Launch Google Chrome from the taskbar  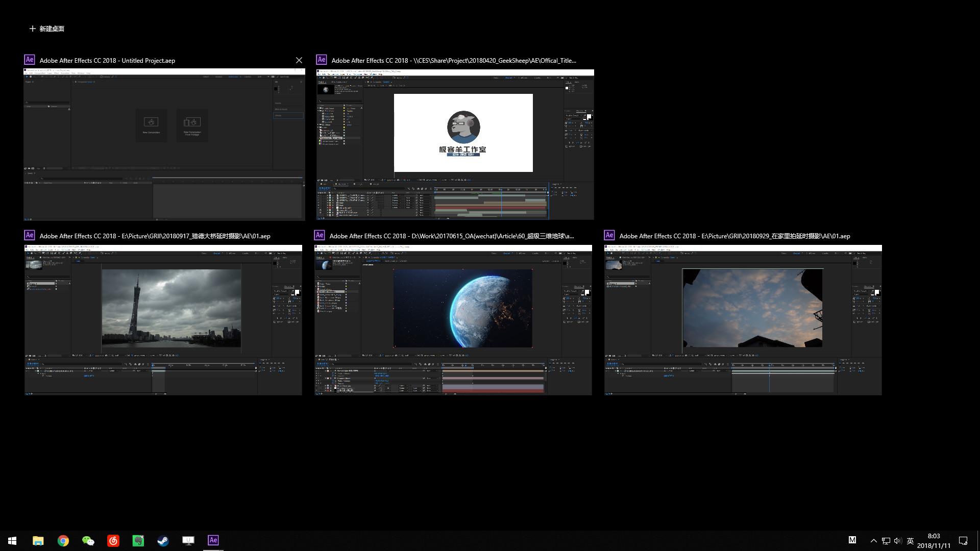tap(63, 540)
